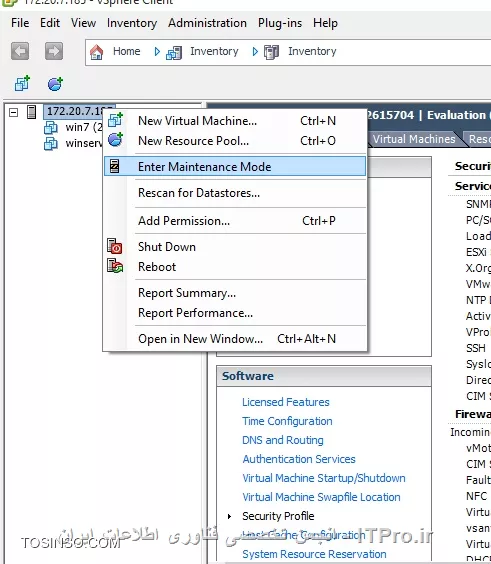491x564 pixels.
Task: Click Shut Down icon in context menu
Action: 115,246
